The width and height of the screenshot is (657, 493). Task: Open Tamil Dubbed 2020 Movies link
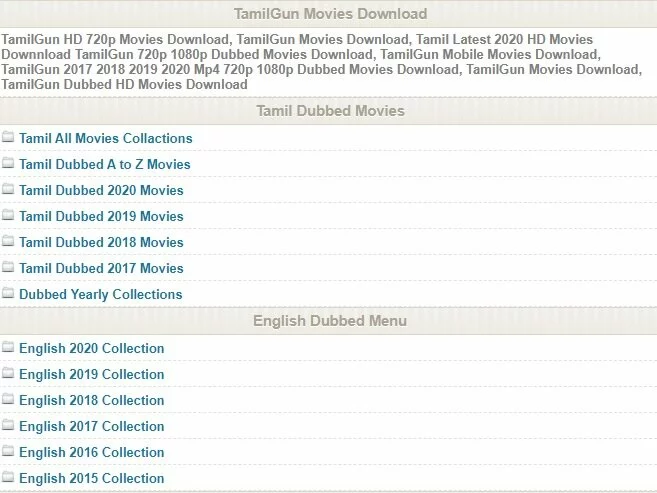(x=101, y=190)
